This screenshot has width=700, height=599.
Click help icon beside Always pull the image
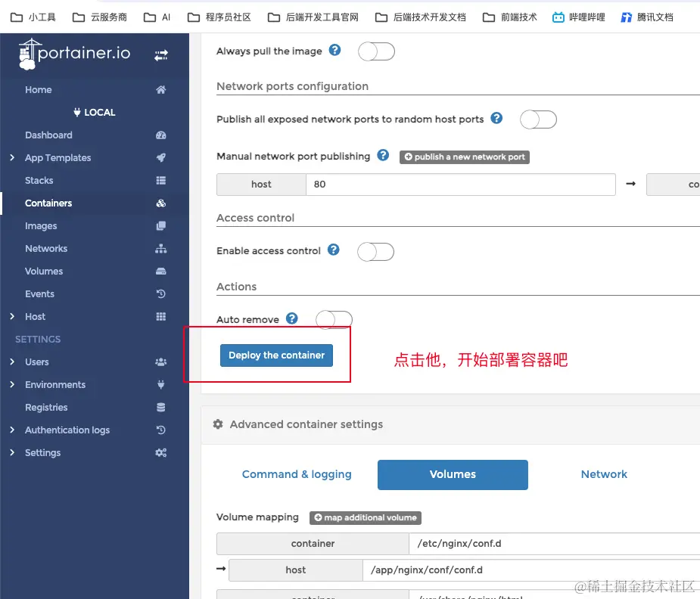pyautogui.click(x=334, y=50)
